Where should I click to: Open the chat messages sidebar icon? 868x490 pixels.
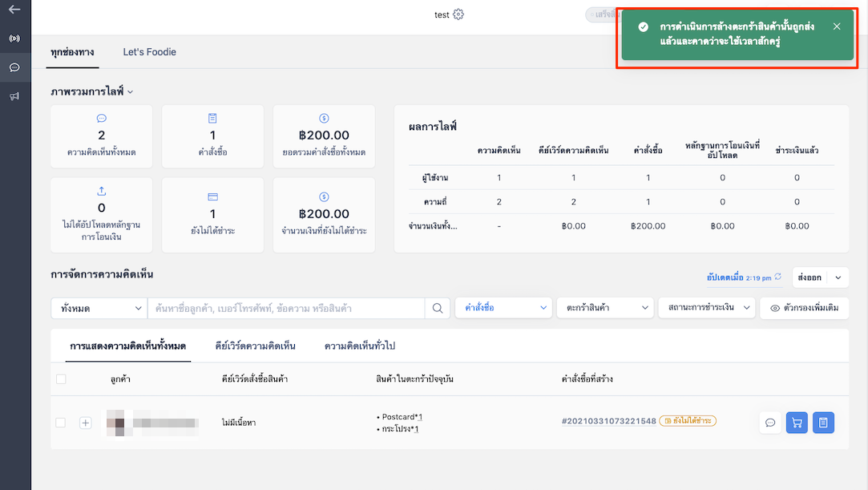(15, 67)
